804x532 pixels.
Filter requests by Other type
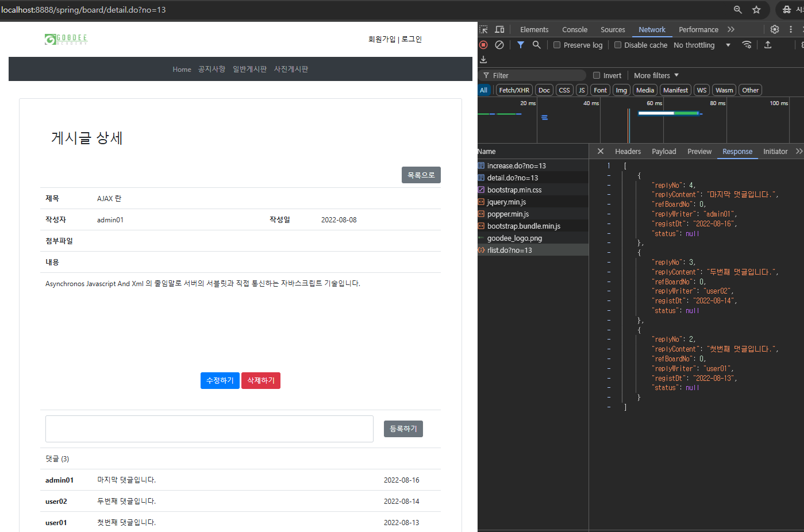click(751, 90)
